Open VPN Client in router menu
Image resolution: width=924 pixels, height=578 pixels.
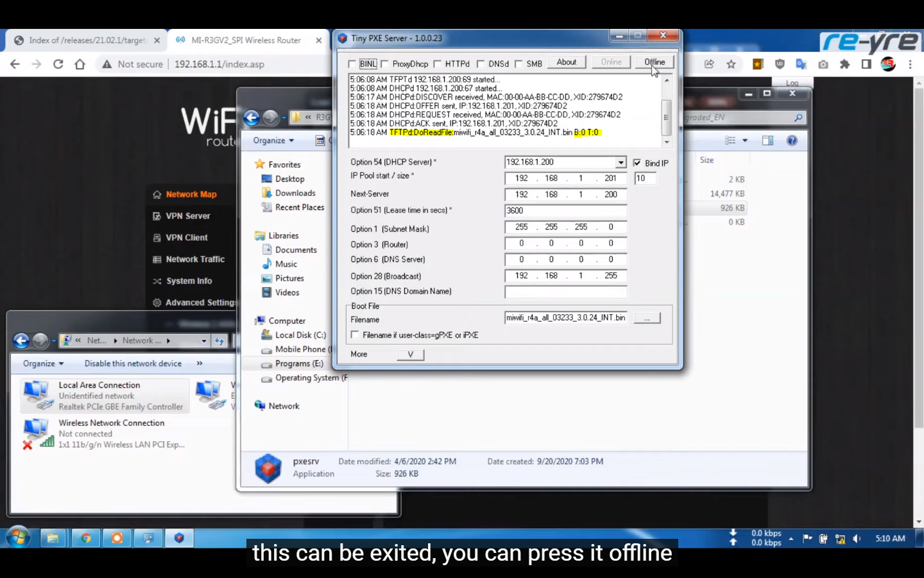tap(187, 238)
